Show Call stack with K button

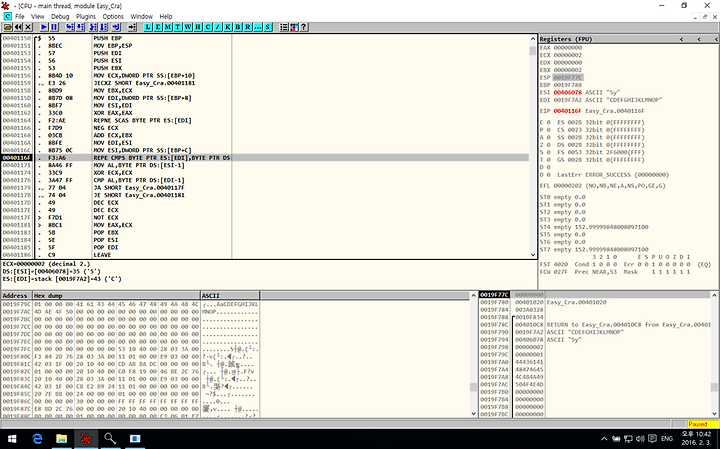point(228,27)
